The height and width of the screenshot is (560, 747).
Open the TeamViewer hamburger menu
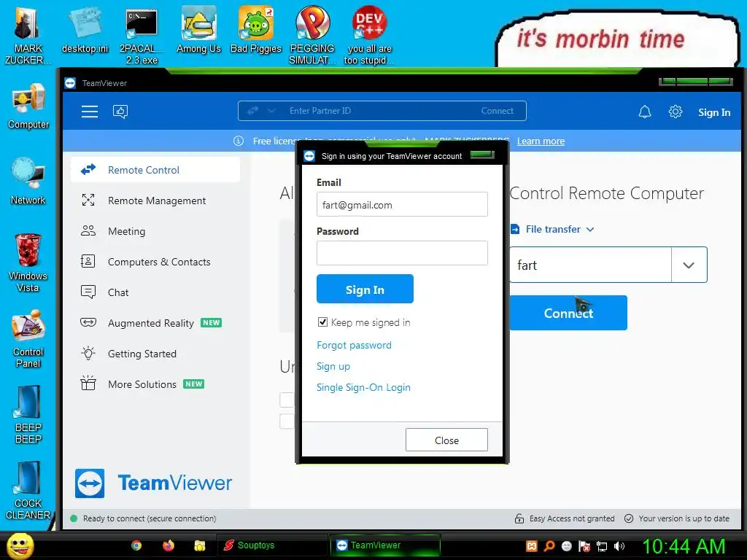90,112
